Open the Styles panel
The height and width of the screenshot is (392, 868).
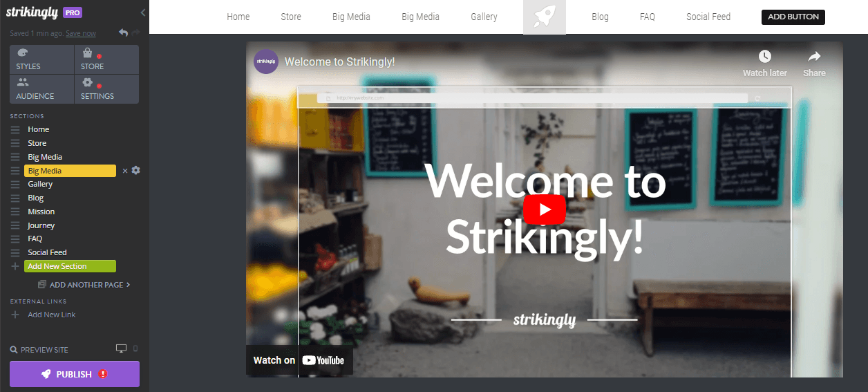click(41, 59)
